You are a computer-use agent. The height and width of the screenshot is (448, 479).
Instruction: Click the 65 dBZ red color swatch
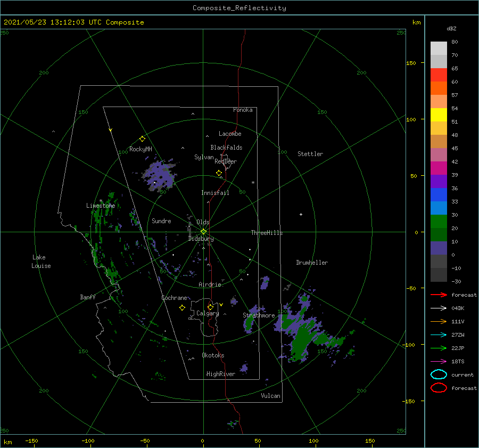439,75
